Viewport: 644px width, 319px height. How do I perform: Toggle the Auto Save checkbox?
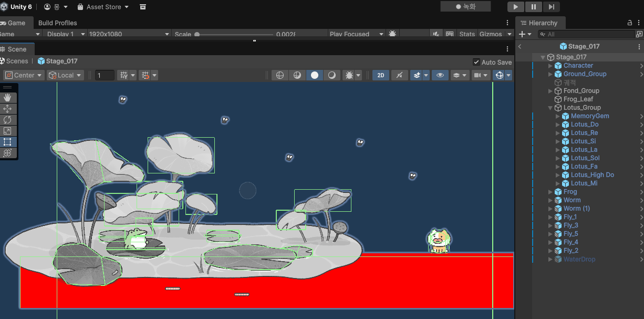[x=476, y=62]
